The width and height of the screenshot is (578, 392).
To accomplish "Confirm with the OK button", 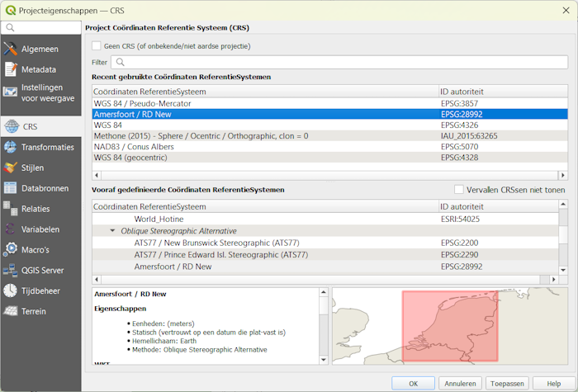I will [x=413, y=384].
